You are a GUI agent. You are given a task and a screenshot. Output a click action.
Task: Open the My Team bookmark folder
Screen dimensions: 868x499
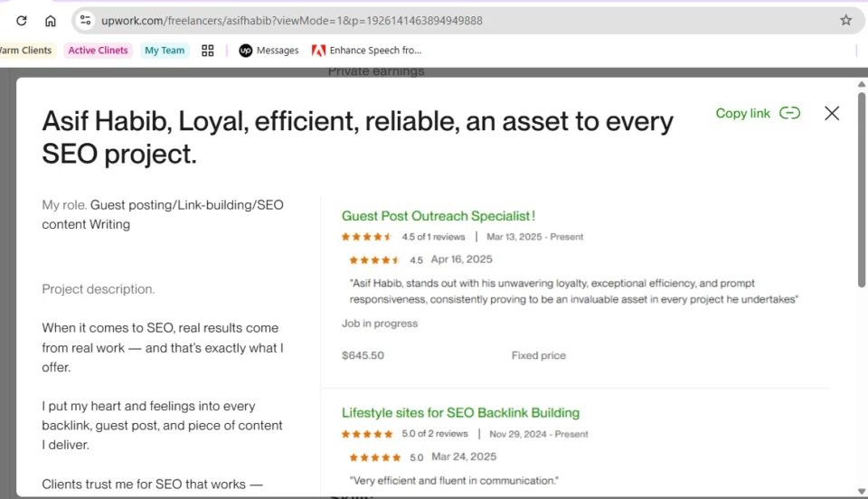[x=165, y=51]
